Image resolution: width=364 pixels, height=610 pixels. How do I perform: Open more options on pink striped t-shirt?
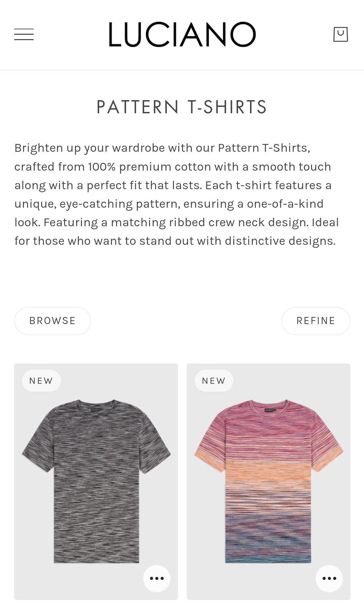point(329,578)
